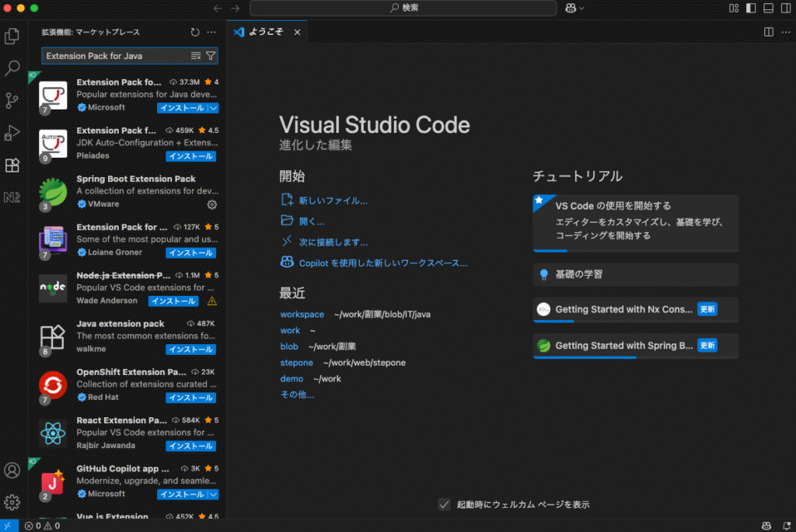The height and width of the screenshot is (532, 796).
Task: Show errors and warnings problems count
Action: pos(42,526)
